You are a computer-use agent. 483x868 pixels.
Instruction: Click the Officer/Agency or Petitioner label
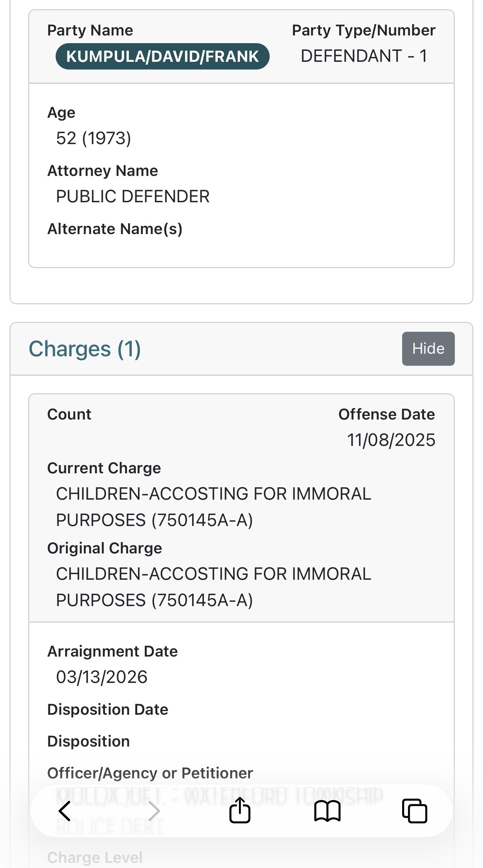tap(150, 773)
